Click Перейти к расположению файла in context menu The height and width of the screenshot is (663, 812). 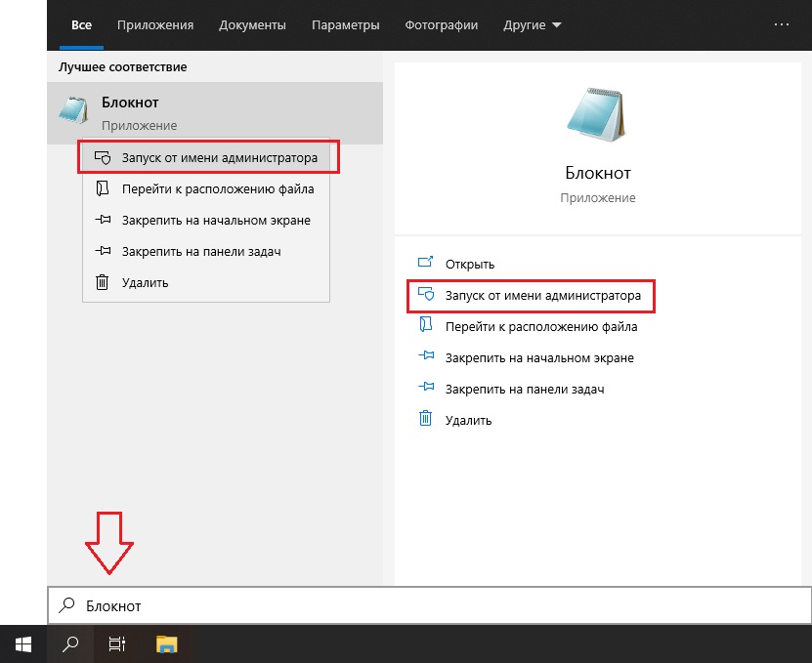pos(217,189)
